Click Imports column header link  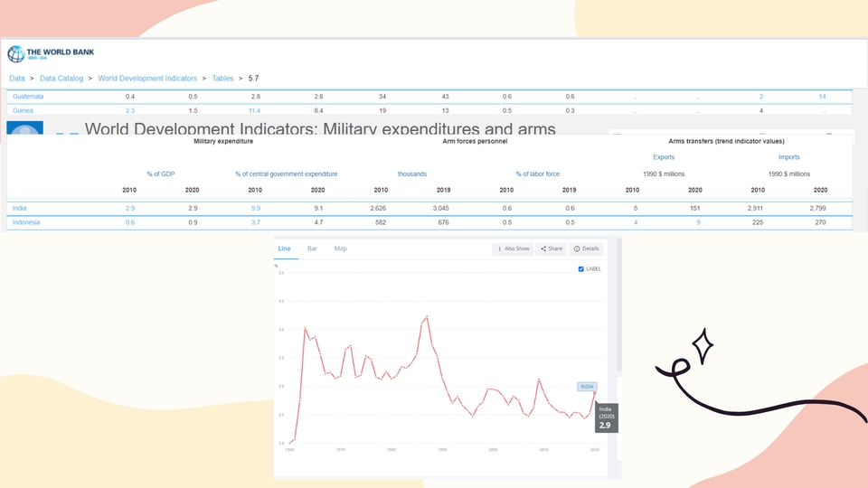pos(788,157)
